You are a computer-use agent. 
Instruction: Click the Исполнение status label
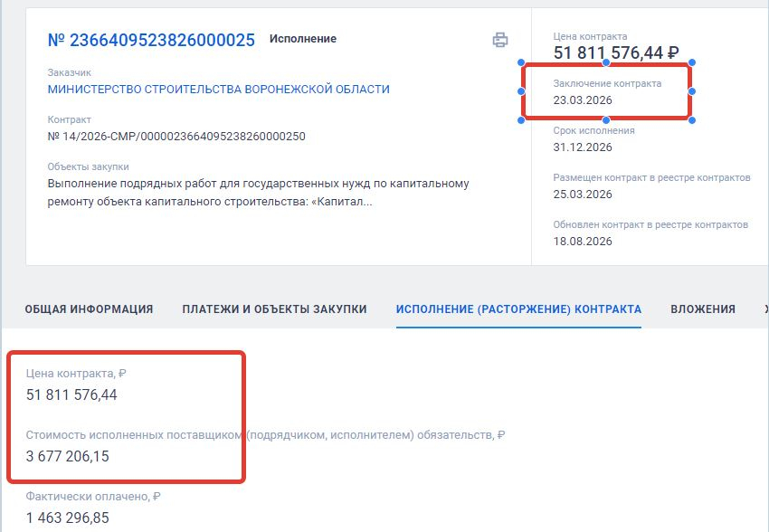303,39
